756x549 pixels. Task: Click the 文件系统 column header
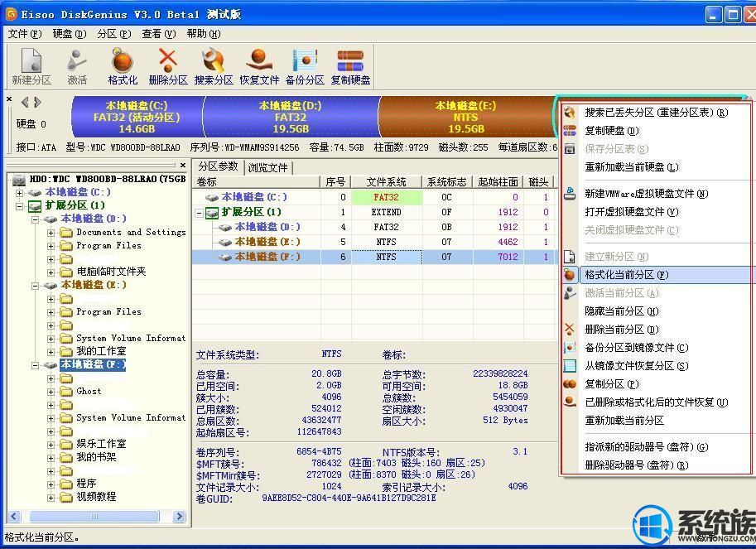tap(386, 181)
